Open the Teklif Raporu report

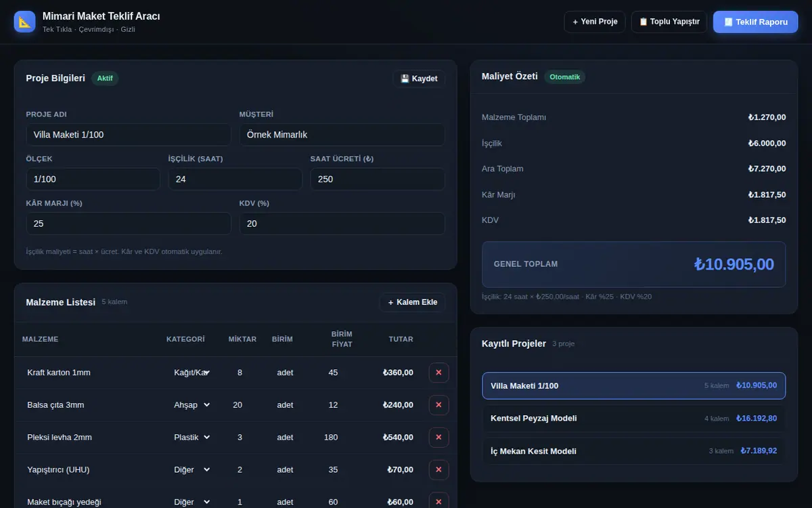coord(755,22)
